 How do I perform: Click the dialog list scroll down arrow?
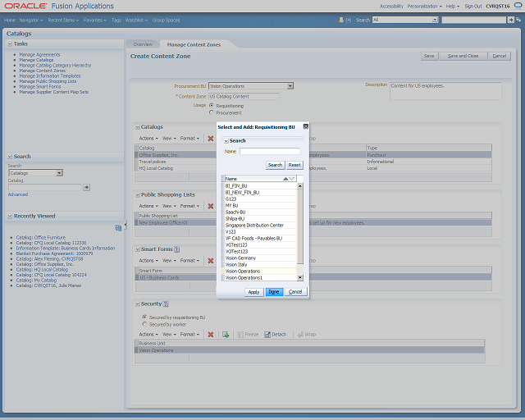(x=300, y=277)
